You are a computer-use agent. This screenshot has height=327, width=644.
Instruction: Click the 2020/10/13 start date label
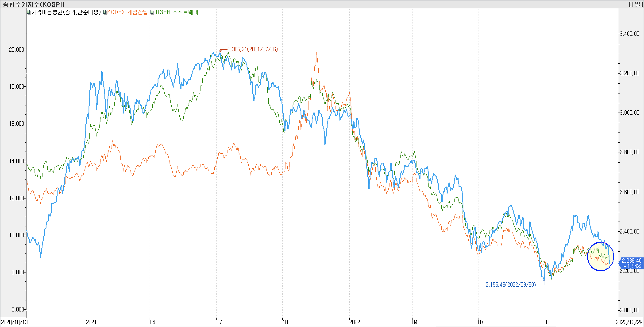tap(14, 322)
